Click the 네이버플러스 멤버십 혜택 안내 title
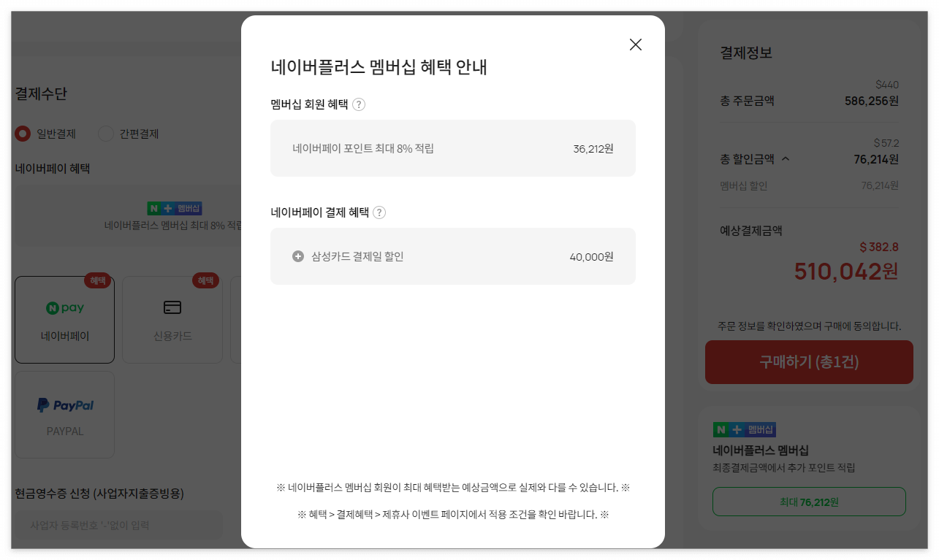The width and height of the screenshot is (939, 560). [x=379, y=67]
